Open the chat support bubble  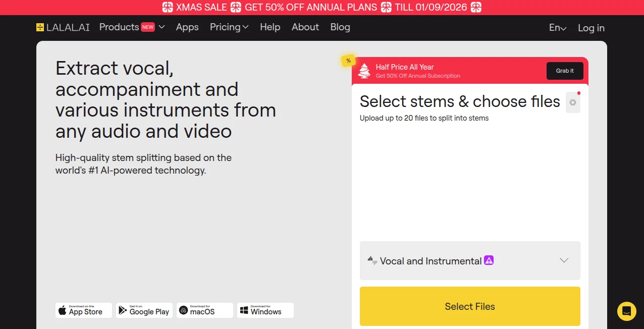coord(626,311)
